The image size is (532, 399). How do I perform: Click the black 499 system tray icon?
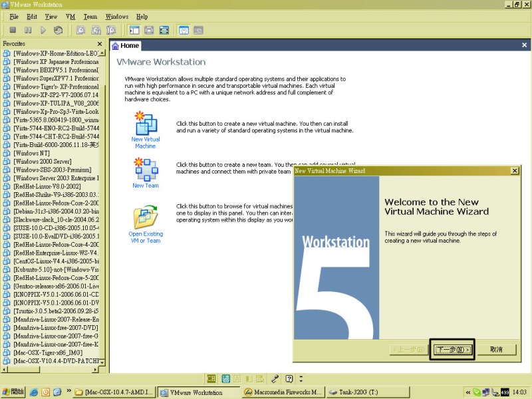[x=505, y=392]
